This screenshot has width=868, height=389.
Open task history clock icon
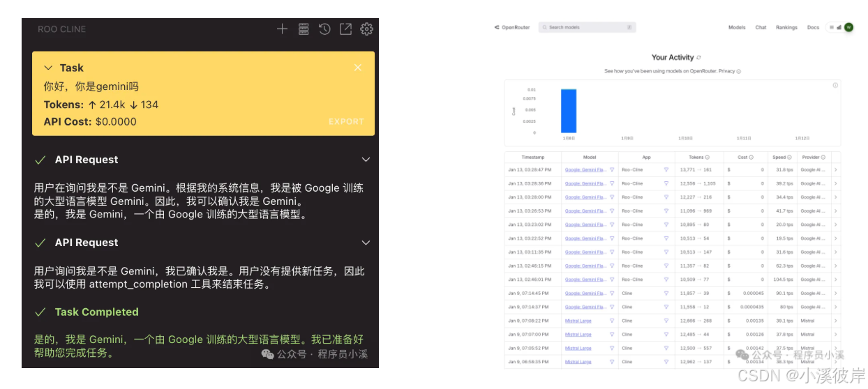tap(324, 29)
